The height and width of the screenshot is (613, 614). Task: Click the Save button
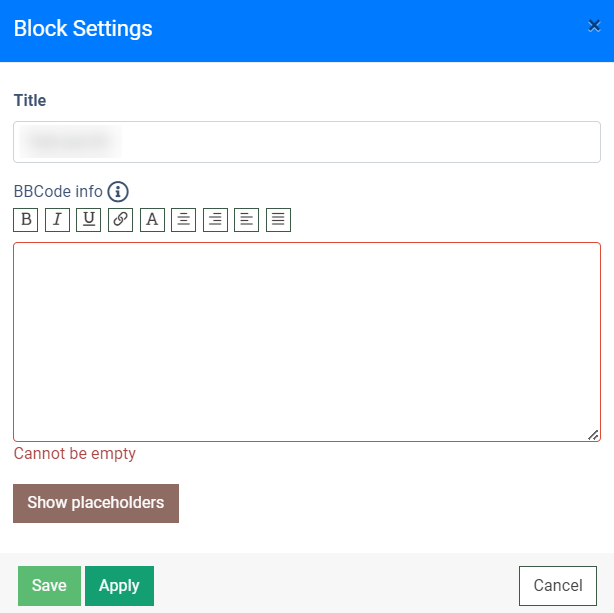[49, 586]
